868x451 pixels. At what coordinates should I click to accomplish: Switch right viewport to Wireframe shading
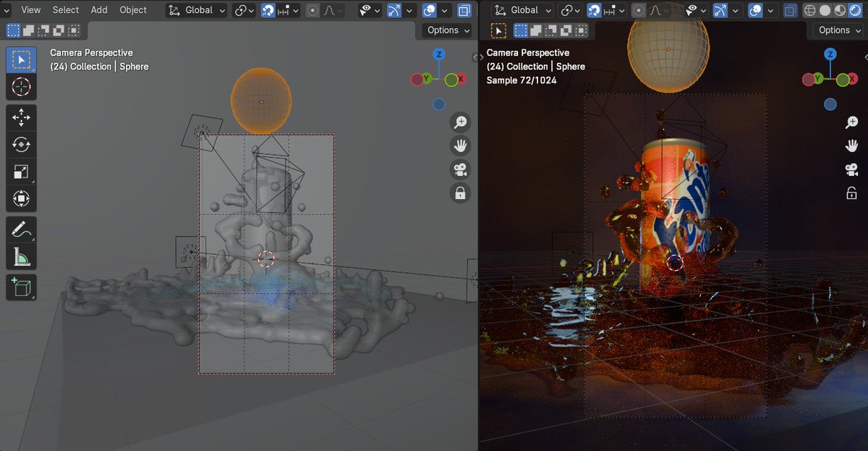(810, 10)
